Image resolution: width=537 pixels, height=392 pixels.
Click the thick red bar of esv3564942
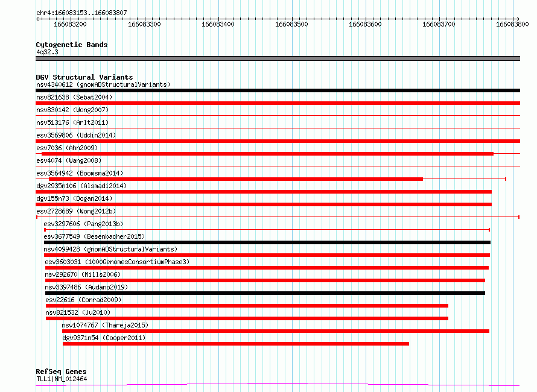point(236,179)
